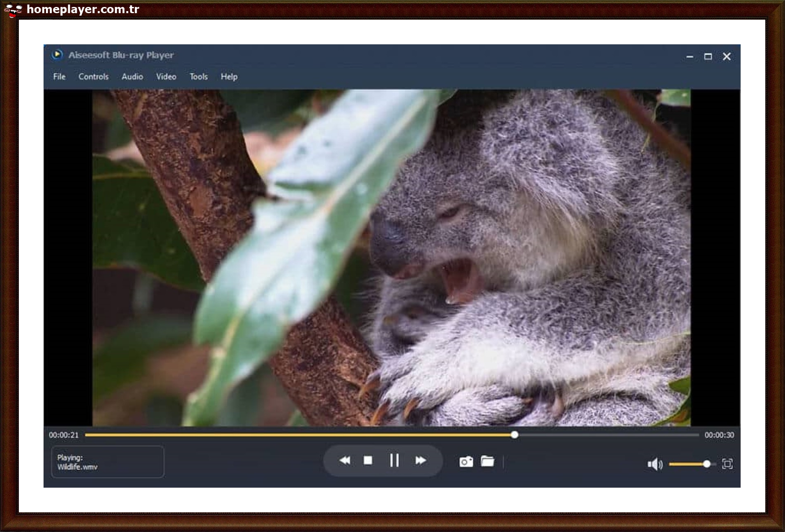The width and height of the screenshot is (785, 532).
Task: Fast forward the video
Action: coord(420,461)
